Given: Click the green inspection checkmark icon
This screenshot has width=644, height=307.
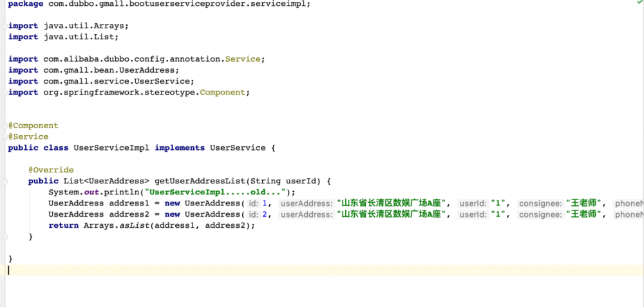Looking at the screenshot, I should point(640,2).
